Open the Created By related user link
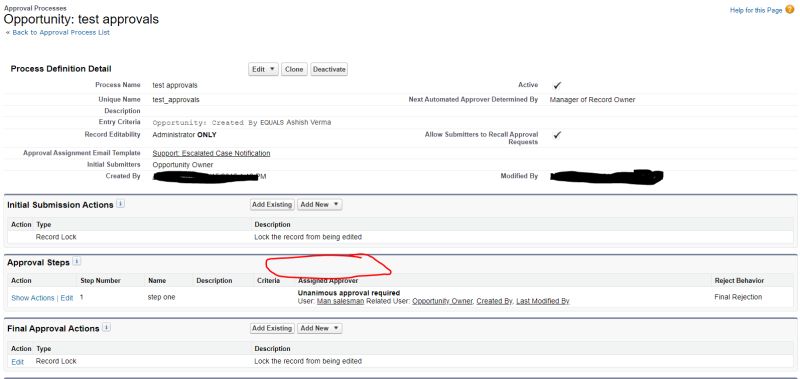The width and height of the screenshot is (800, 379). point(494,301)
